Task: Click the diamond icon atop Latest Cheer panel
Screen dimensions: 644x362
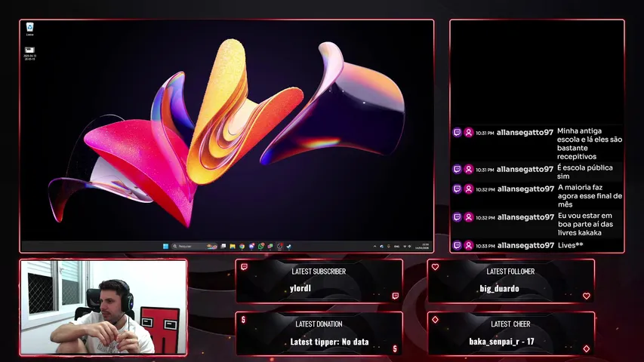Action: pyautogui.click(x=435, y=319)
